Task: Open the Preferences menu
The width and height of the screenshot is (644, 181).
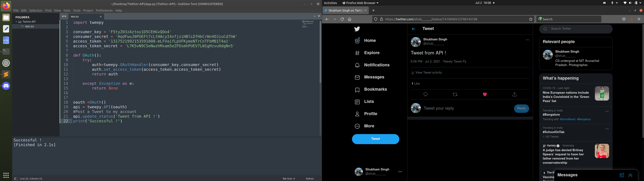Action: point(104,11)
